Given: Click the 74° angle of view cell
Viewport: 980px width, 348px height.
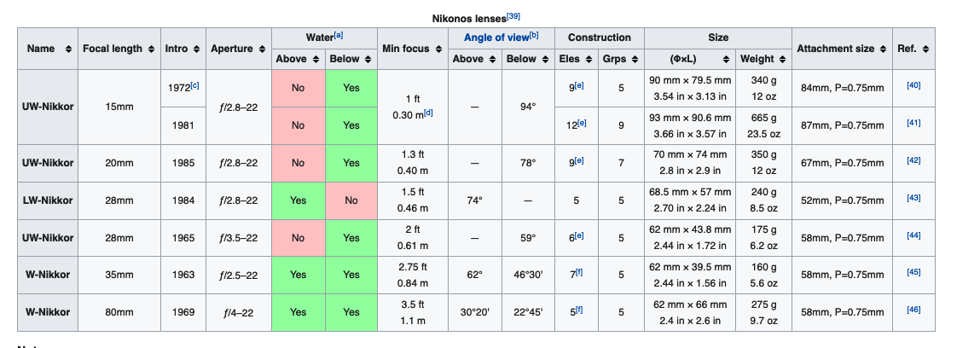Looking at the screenshot, I should pyautogui.click(x=475, y=200).
